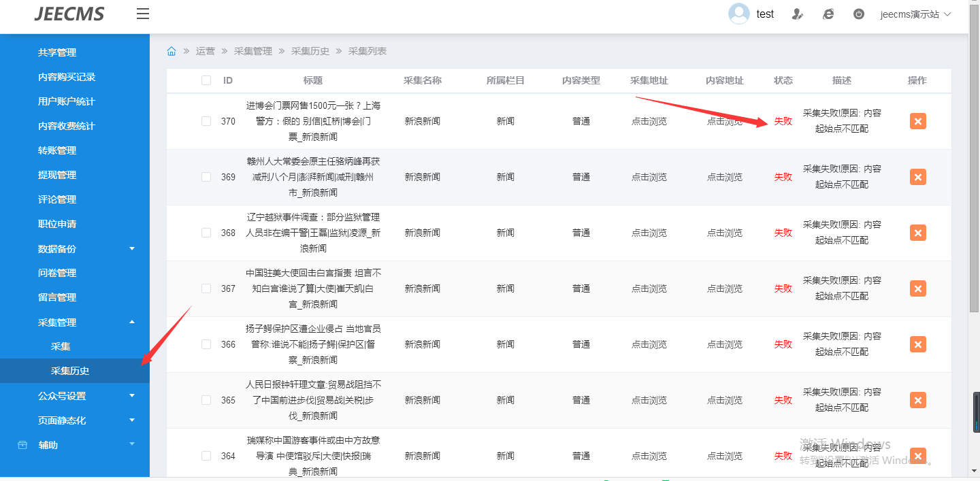Click 采集地址 点击浏览 link for row 365

(x=649, y=400)
